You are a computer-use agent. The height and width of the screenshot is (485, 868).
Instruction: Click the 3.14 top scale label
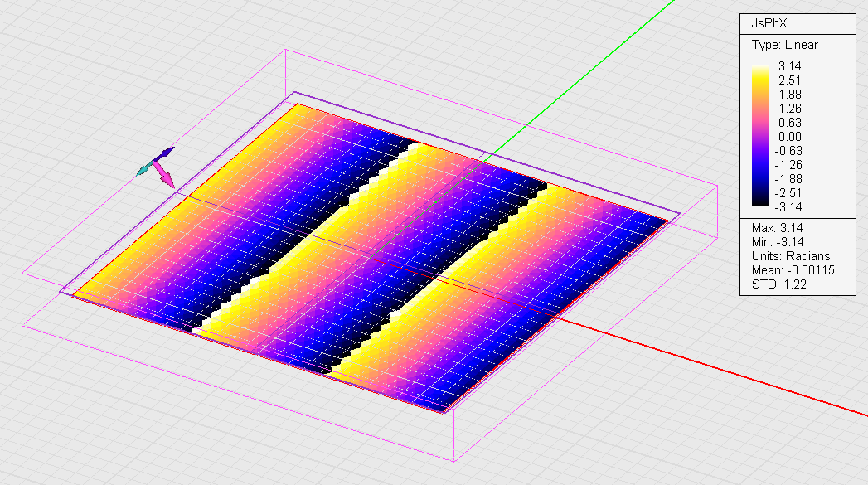tap(789, 66)
